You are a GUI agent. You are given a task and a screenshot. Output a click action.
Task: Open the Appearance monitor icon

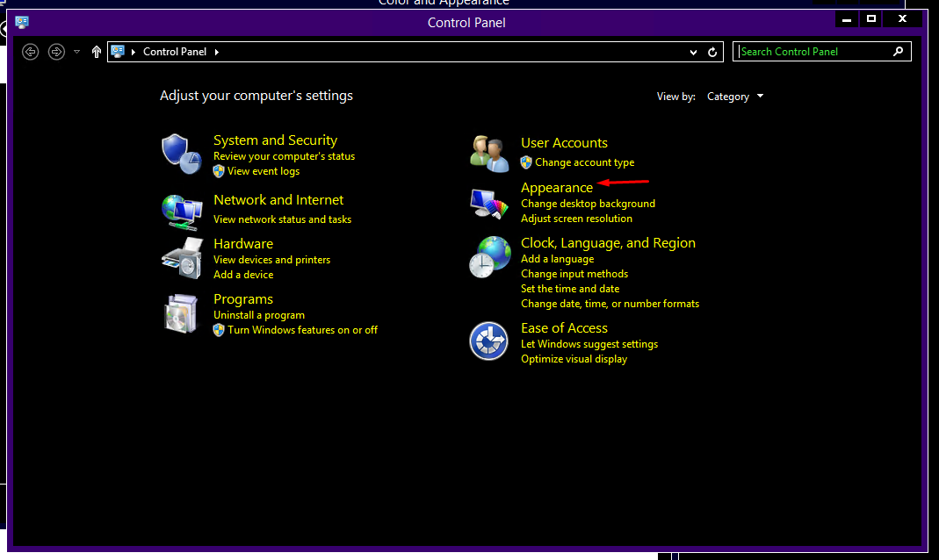[489, 204]
